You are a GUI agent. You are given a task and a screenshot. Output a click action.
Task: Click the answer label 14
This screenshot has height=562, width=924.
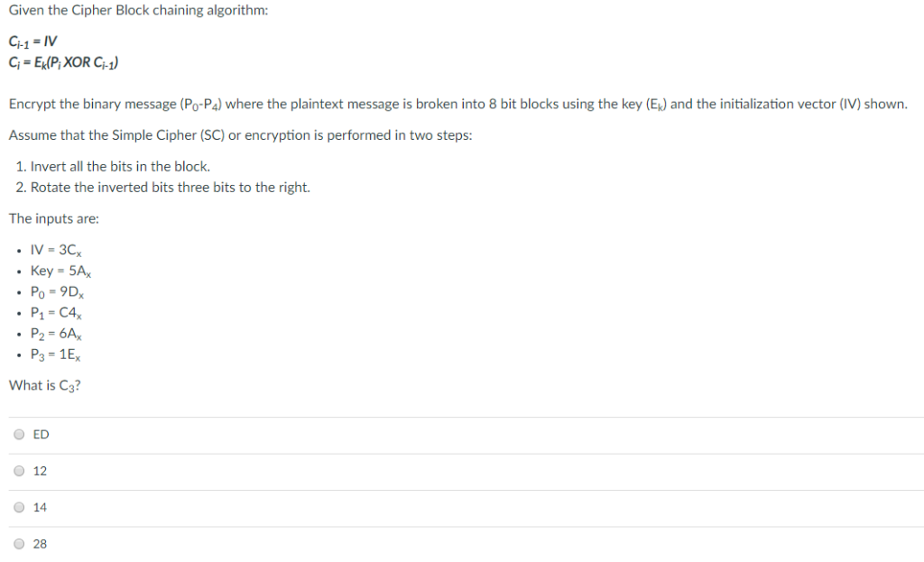point(38,507)
